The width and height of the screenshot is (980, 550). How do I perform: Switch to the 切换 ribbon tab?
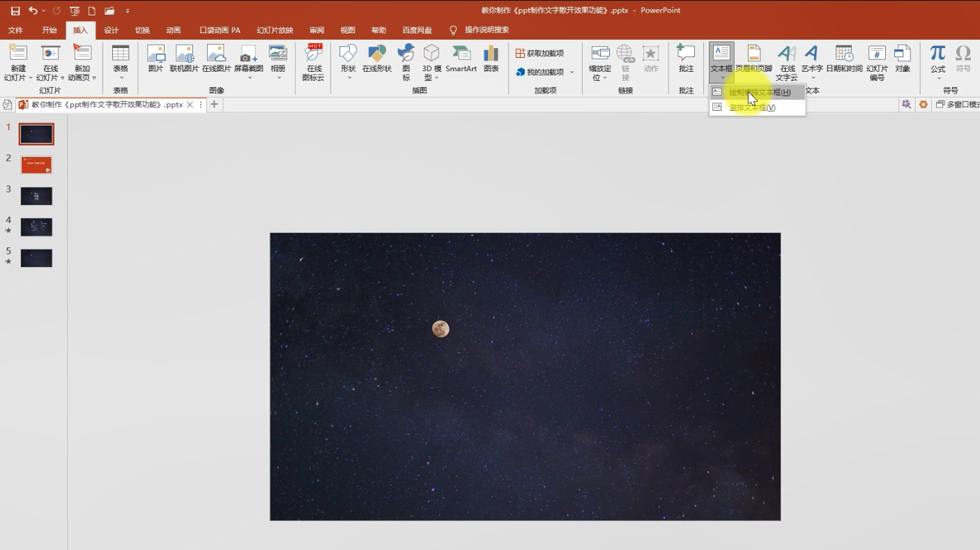142,30
